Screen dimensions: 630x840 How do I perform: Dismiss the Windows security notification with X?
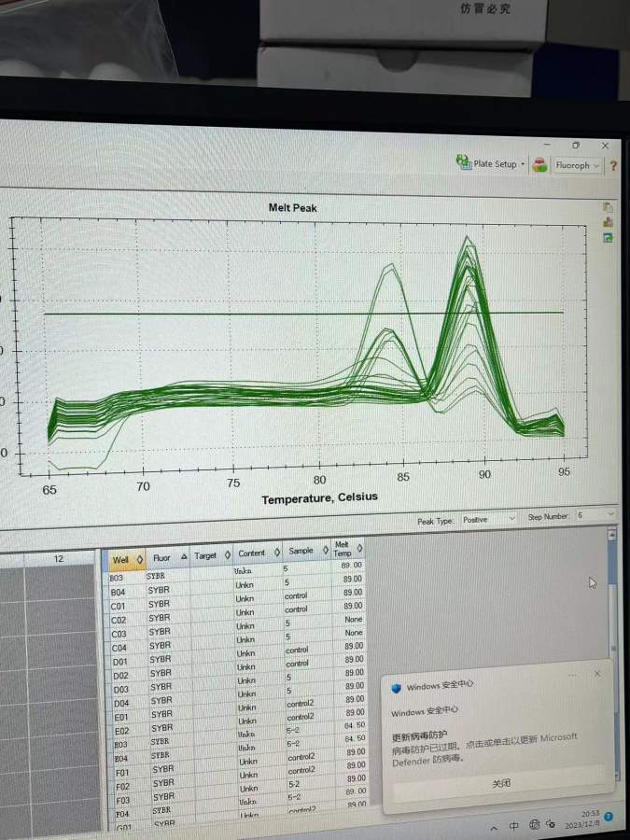point(597,673)
